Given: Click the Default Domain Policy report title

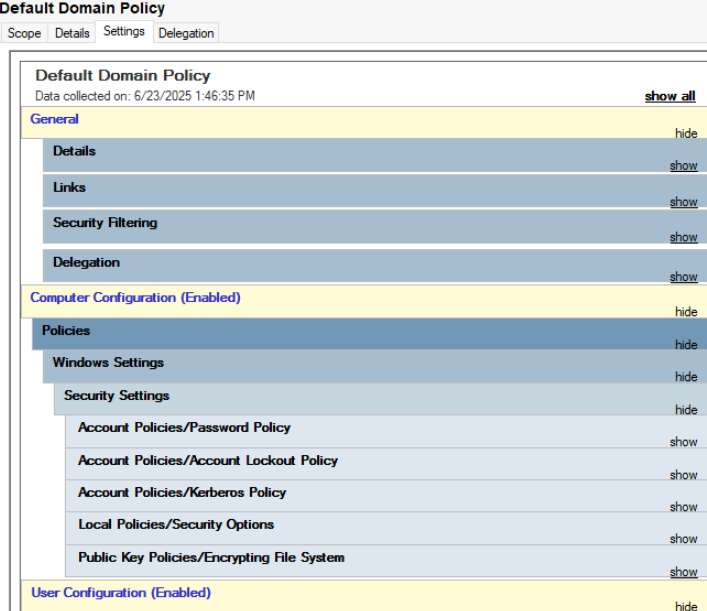Looking at the screenshot, I should (123, 75).
